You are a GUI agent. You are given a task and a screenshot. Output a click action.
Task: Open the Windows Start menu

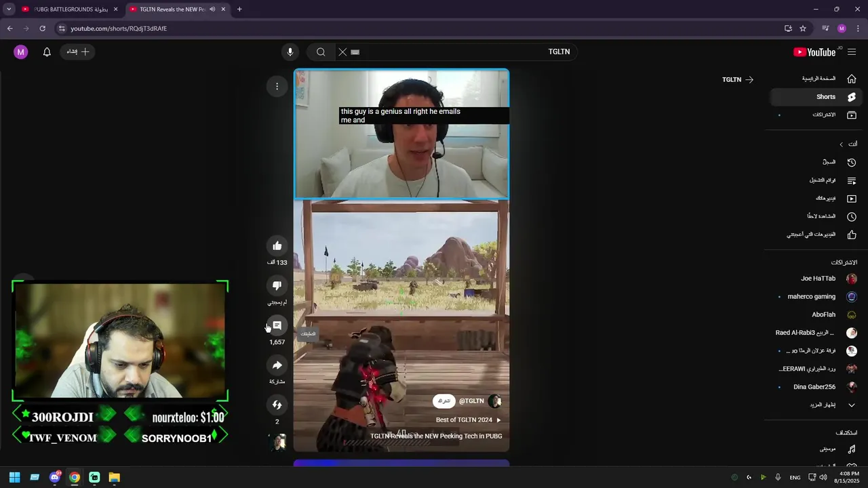click(x=14, y=477)
